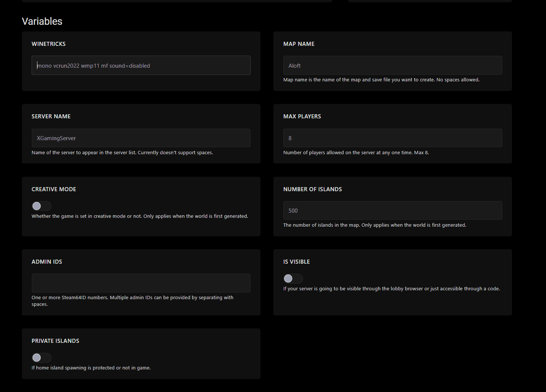Screen dimensions: 546x392
Task: Toggle the Creative Mode switch
Action: pos(41,206)
